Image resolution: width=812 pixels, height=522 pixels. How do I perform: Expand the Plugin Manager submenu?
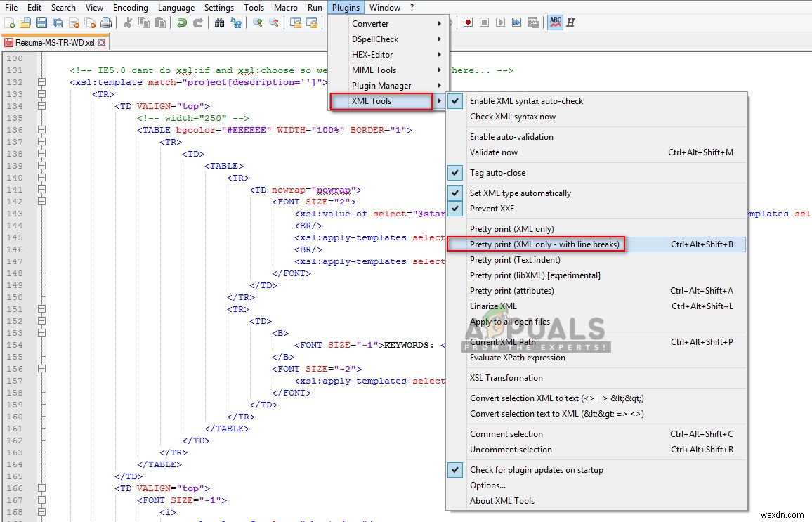tap(388, 86)
